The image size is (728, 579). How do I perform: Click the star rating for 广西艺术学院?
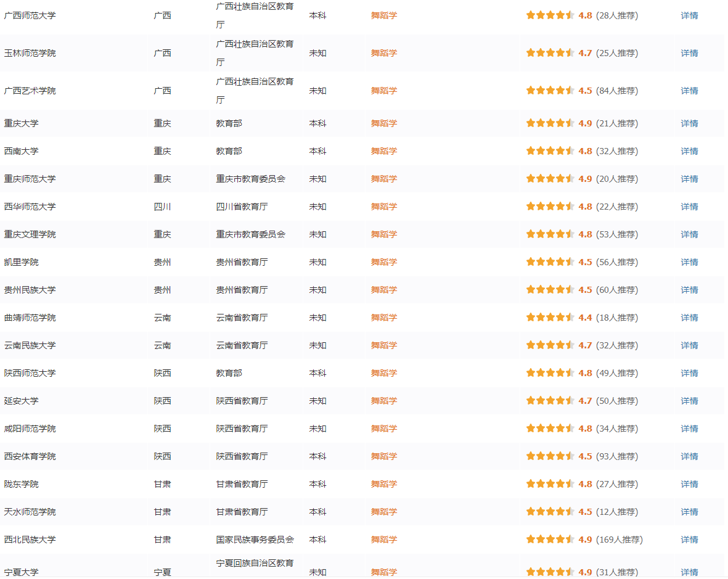[550, 91]
